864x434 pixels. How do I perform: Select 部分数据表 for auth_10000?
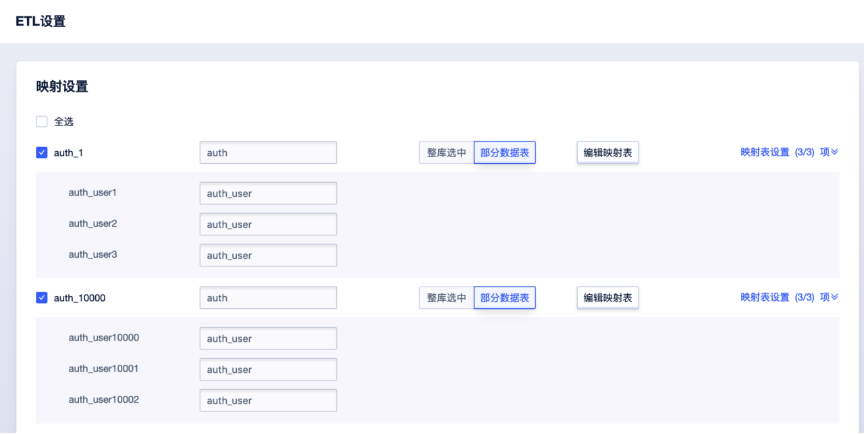(504, 298)
